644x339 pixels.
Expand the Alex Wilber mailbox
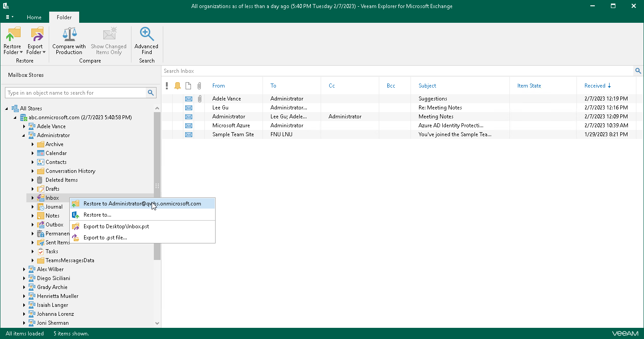point(24,269)
